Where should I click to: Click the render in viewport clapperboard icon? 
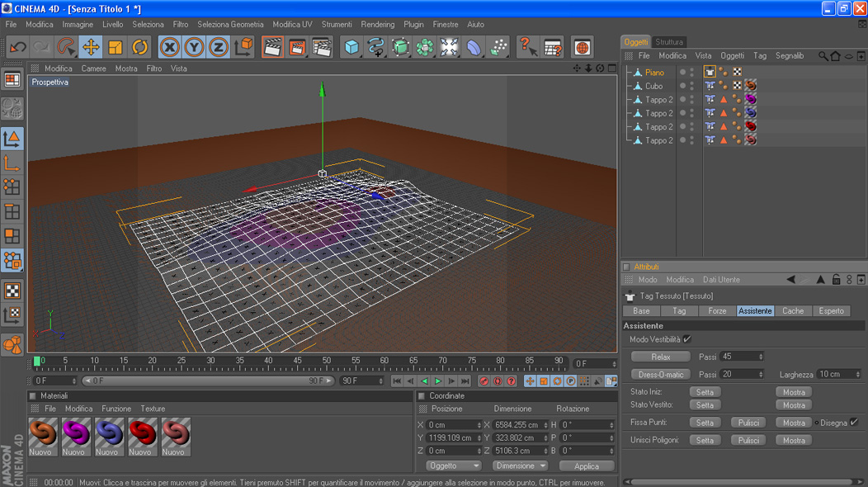point(273,47)
